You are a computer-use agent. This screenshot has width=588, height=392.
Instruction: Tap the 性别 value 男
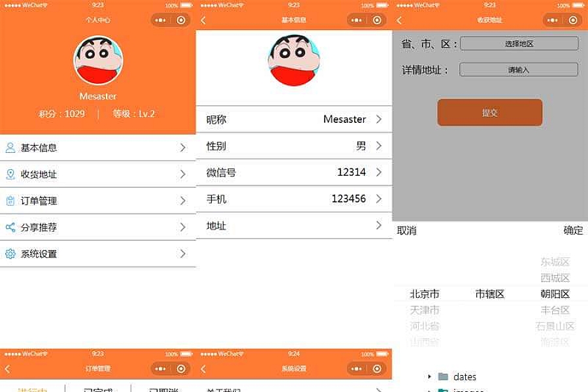point(361,146)
